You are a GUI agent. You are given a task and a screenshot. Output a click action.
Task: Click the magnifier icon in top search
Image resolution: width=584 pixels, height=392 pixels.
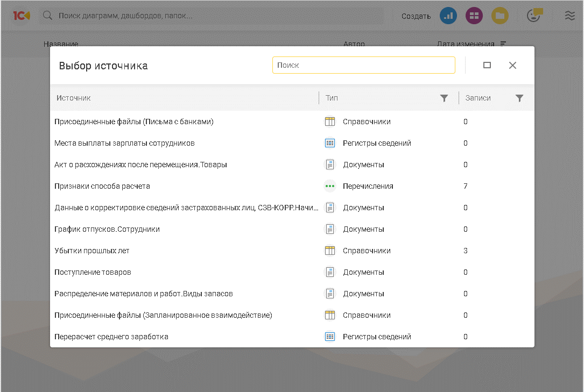48,16
